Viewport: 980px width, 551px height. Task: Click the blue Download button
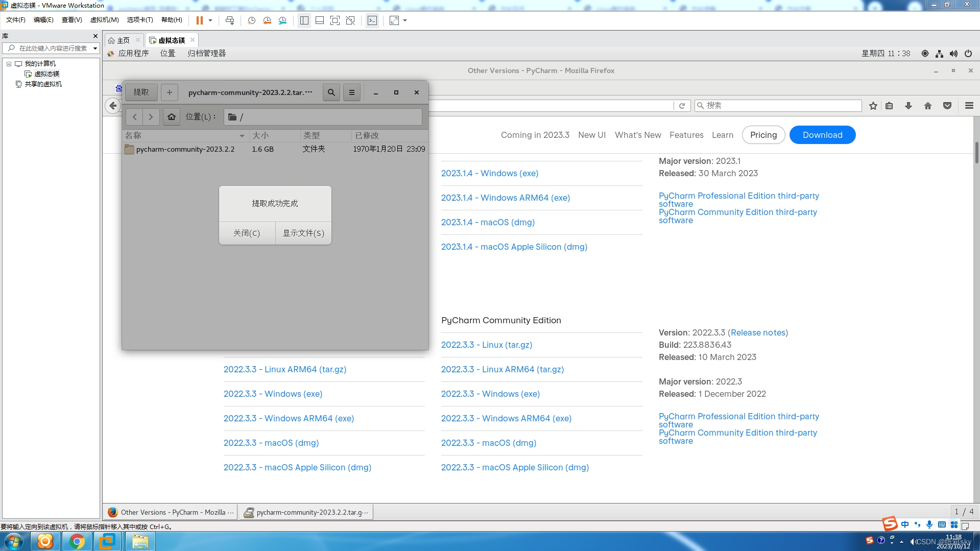pyautogui.click(x=823, y=135)
